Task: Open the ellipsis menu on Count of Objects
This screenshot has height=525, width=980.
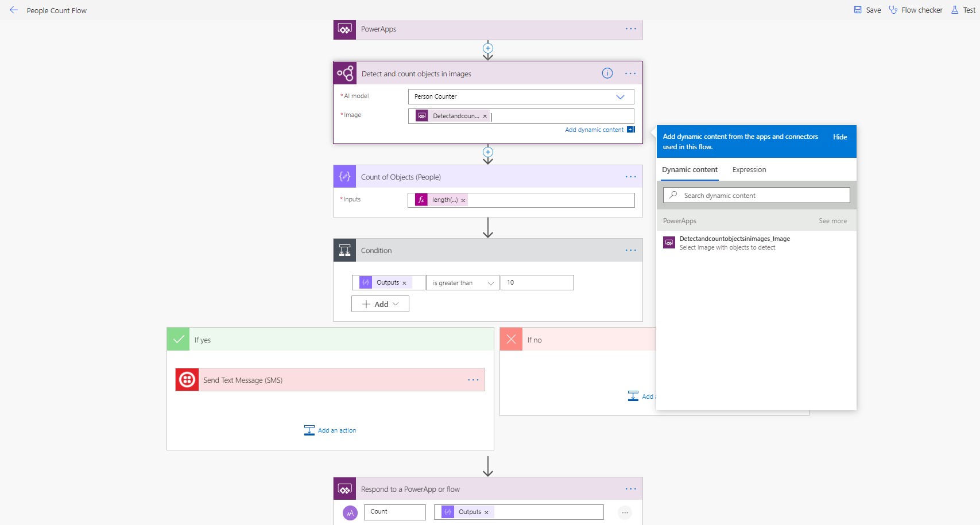Action: [630, 176]
